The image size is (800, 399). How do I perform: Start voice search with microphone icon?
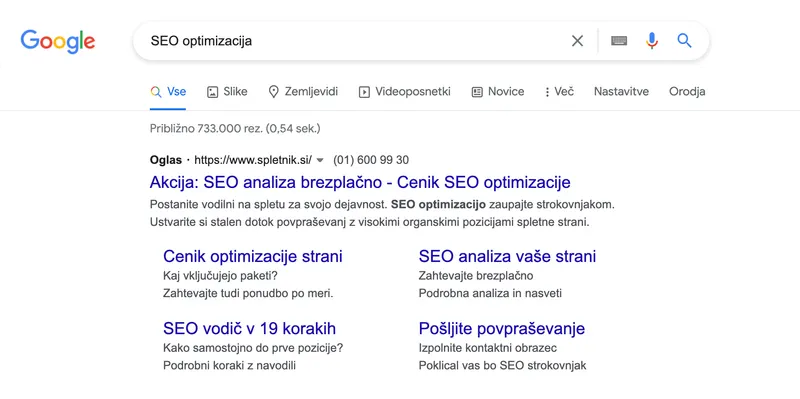(x=652, y=41)
